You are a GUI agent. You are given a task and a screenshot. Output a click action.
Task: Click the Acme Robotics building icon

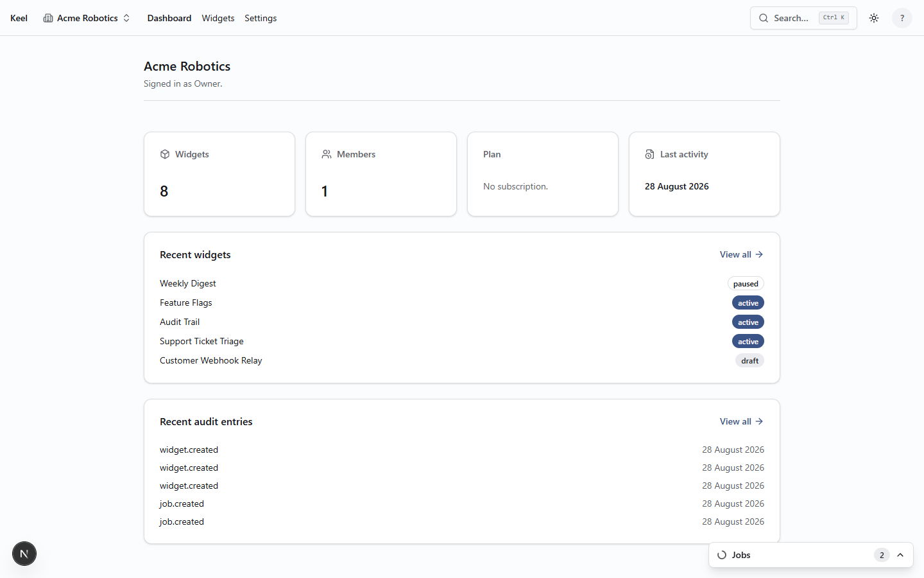[48, 18]
